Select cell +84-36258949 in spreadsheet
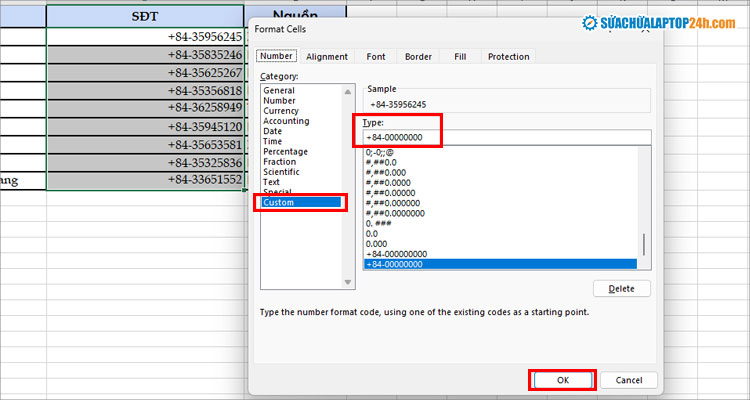The width and height of the screenshot is (750, 400). pyautogui.click(x=145, y=108)
